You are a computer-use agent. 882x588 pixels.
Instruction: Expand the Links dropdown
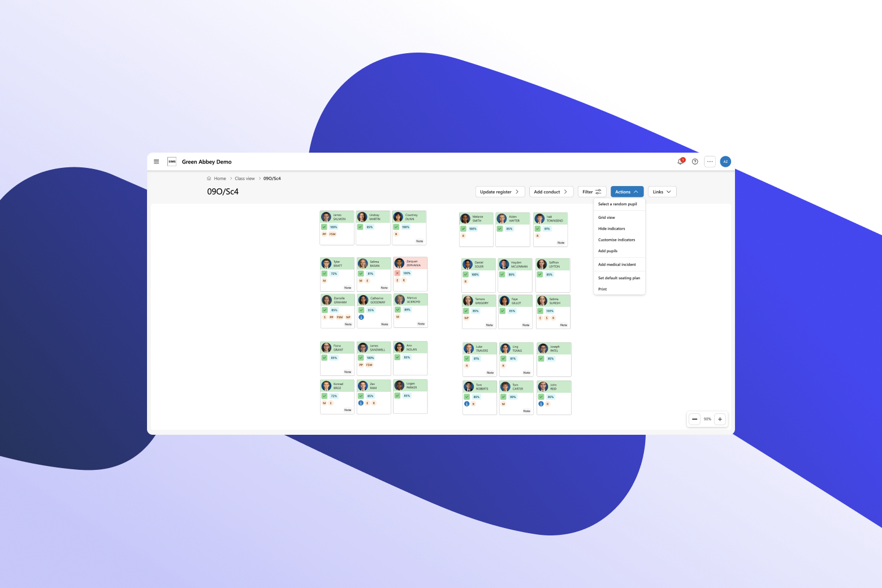coord(662,192)
